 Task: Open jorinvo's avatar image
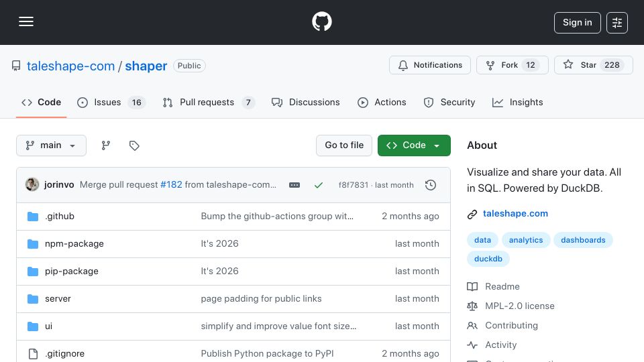coord(32,185)
